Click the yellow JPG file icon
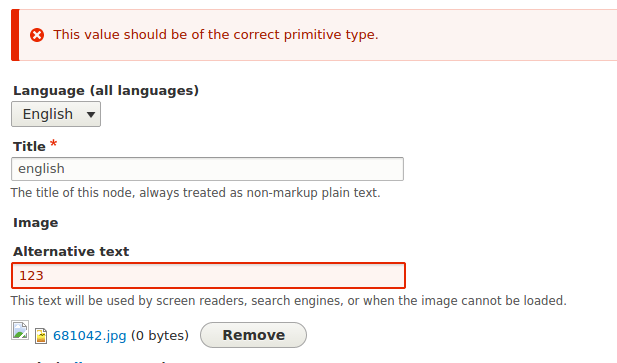The width and height of the screenshot is (617, 363). [x=41, y=336]
